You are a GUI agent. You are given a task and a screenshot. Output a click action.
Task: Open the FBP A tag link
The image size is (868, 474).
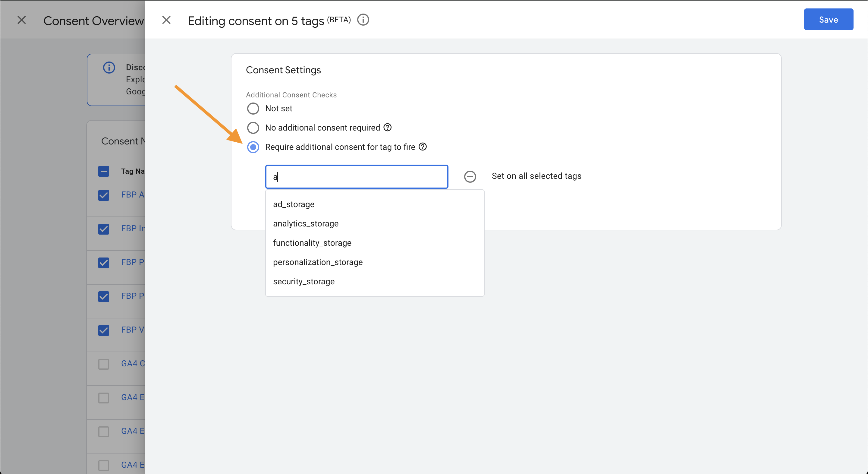[x=133, y=194]
